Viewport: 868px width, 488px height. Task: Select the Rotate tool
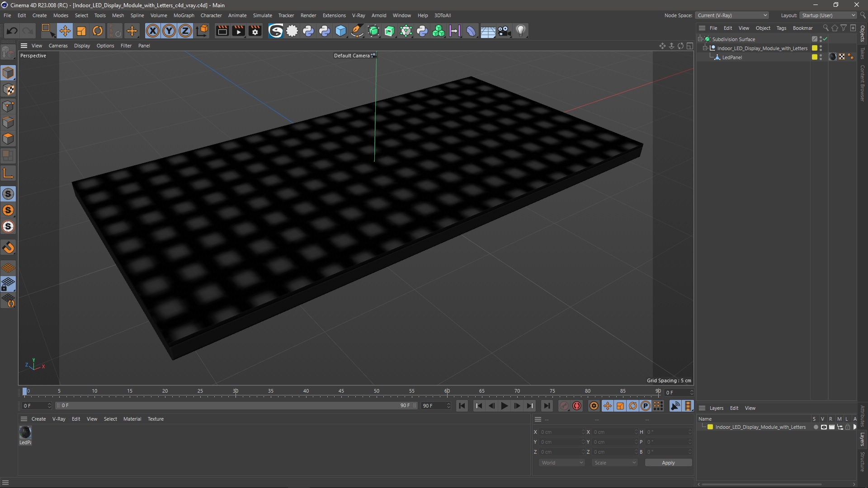[98, 31]
